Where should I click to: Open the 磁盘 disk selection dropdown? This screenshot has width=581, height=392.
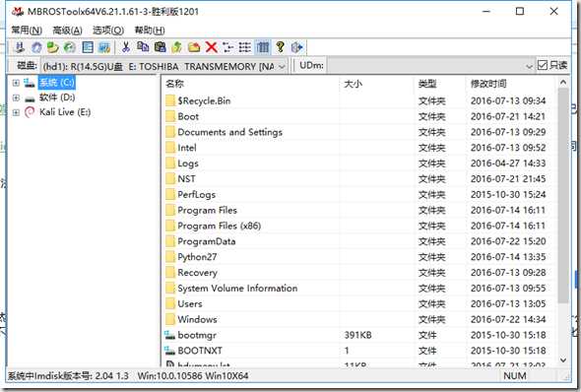point(282,67)
